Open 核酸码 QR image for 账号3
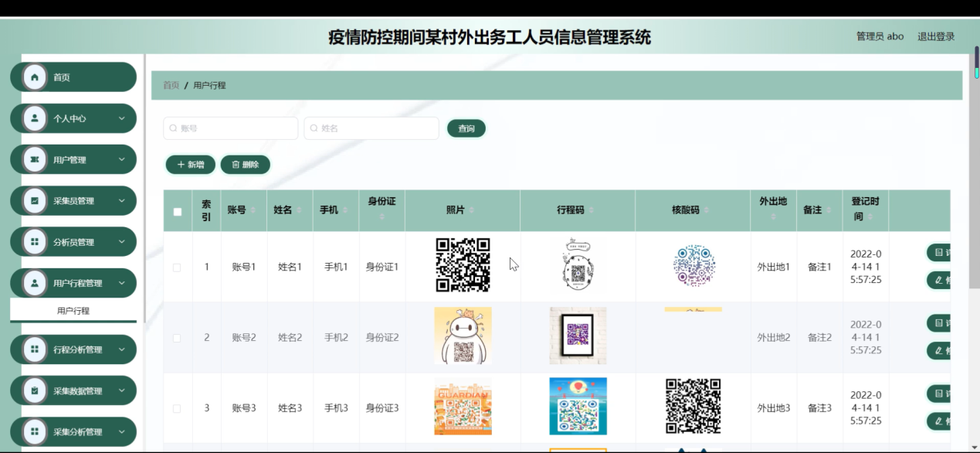 point(693,407)
